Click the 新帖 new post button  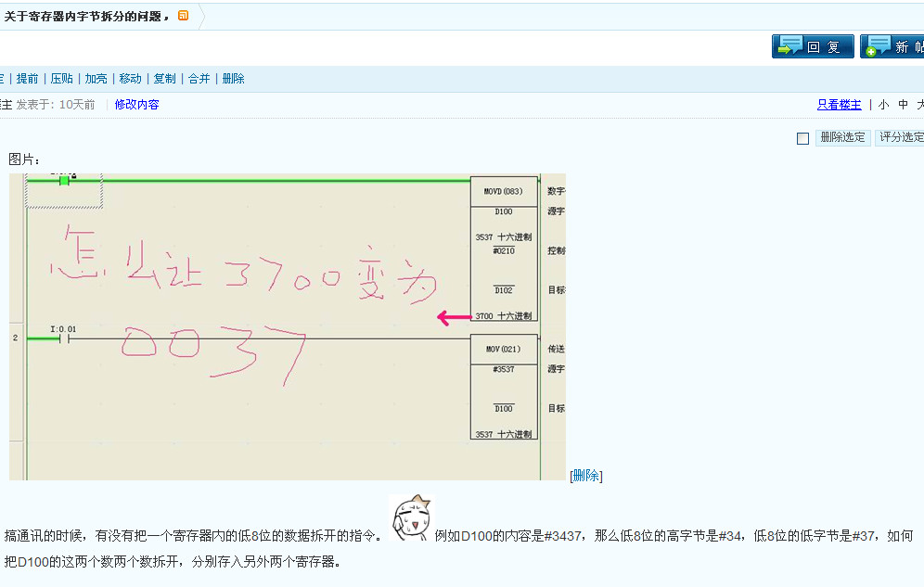[892, 46]
